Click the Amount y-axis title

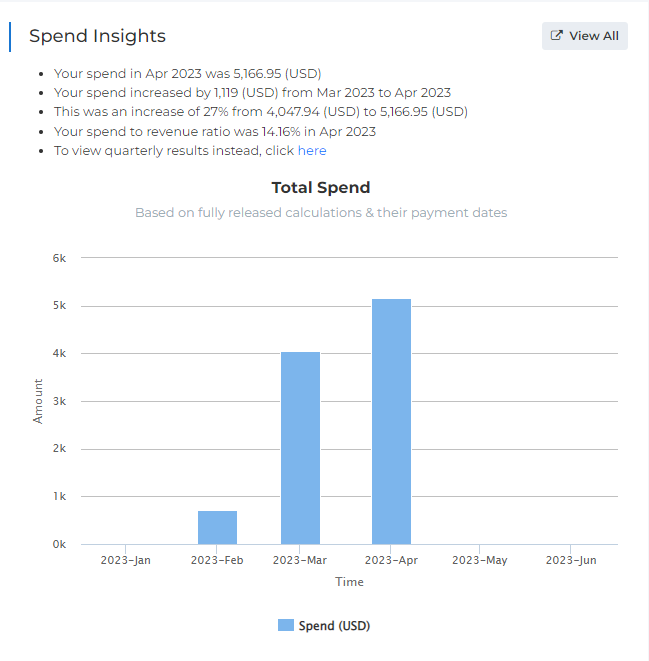click(38, 401)
